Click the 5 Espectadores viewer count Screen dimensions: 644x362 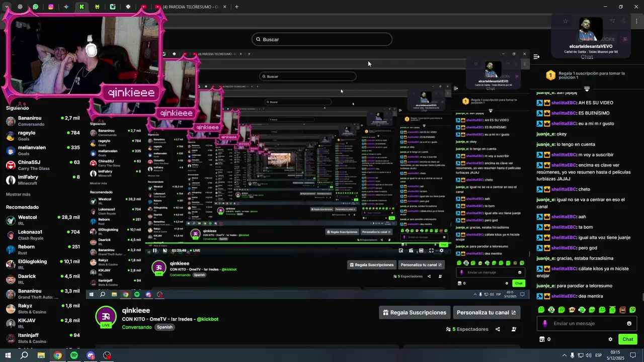click(467, 329)
